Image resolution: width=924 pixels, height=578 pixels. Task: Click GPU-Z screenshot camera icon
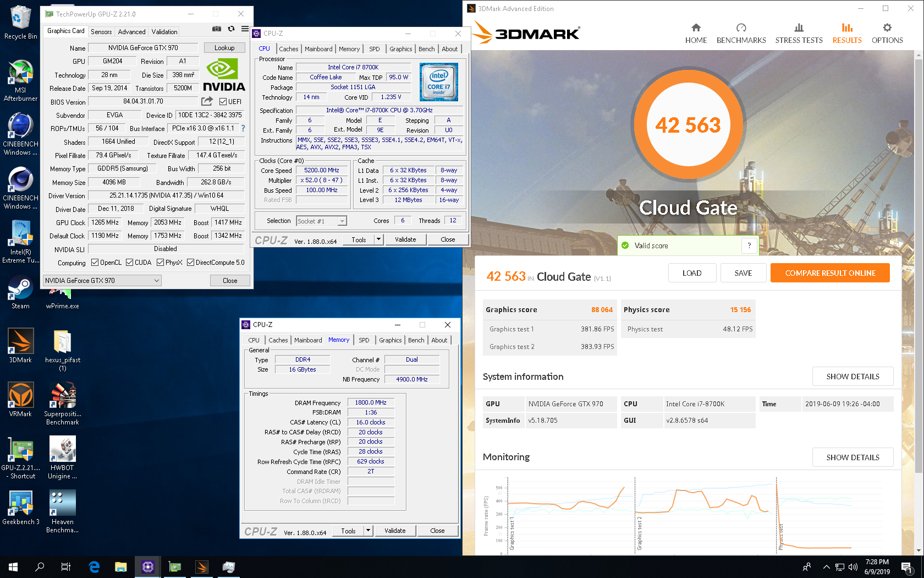(217, 29)
